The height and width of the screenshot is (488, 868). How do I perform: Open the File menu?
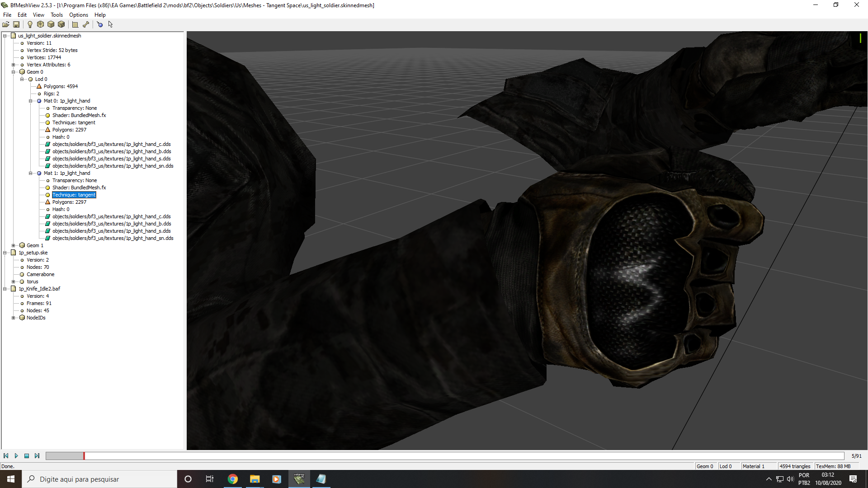(x=7, y=15)
